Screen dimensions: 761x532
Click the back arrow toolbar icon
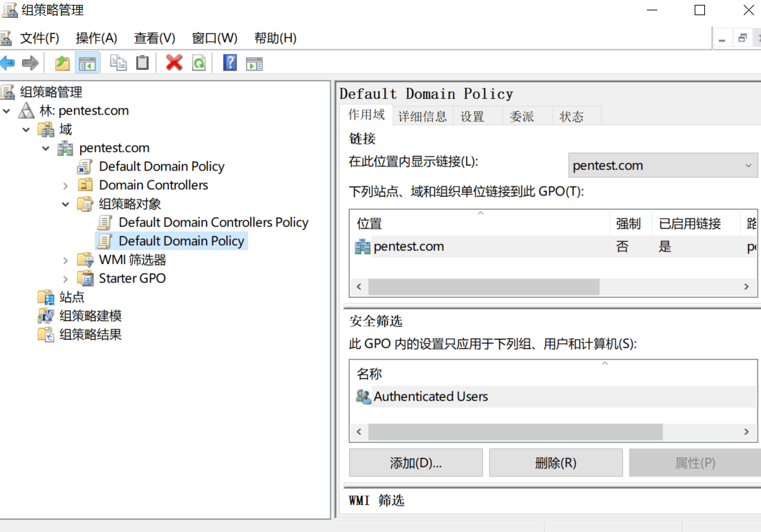click(8, 64)
